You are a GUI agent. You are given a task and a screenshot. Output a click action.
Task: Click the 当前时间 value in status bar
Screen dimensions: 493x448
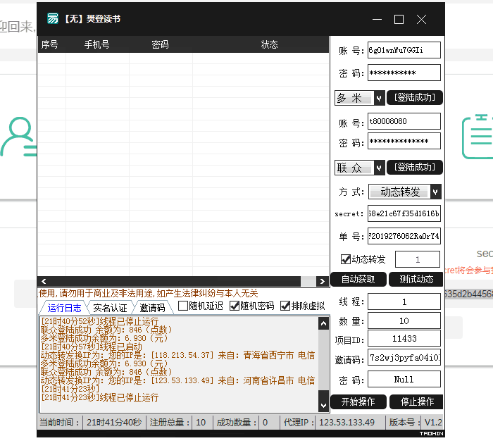coord(114,422)
